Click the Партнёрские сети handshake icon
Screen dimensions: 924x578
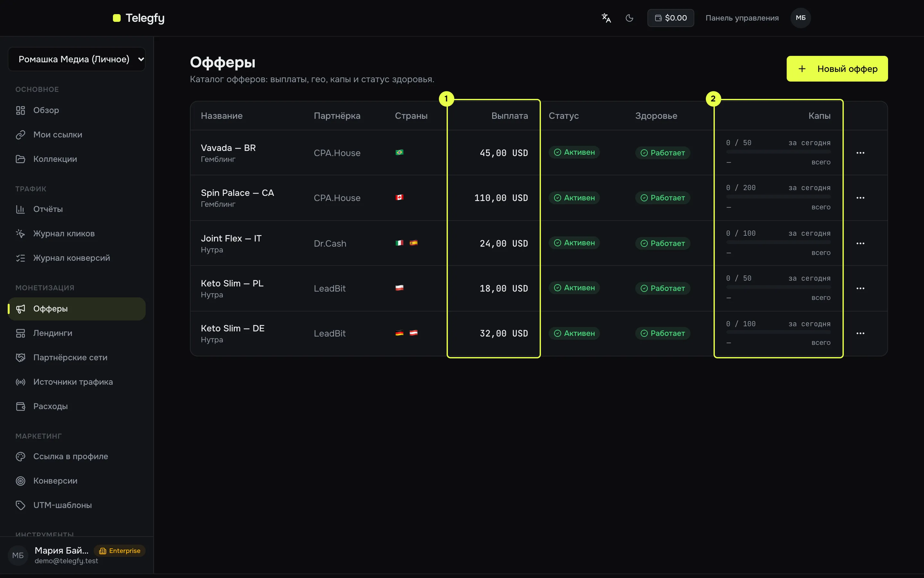click(21, 357)
